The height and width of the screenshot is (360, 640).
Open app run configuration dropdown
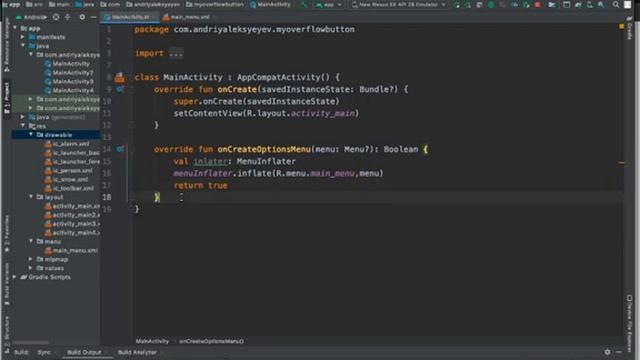[x=329, y=5]
